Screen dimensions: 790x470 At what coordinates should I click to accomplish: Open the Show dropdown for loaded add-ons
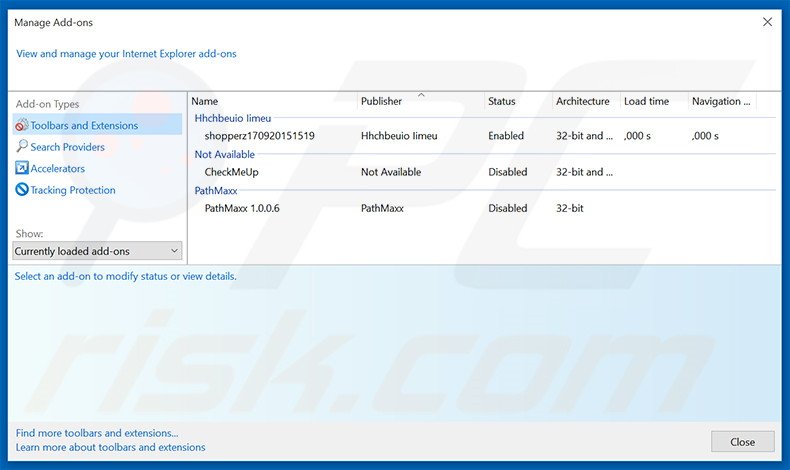click(x=97, y=251)
